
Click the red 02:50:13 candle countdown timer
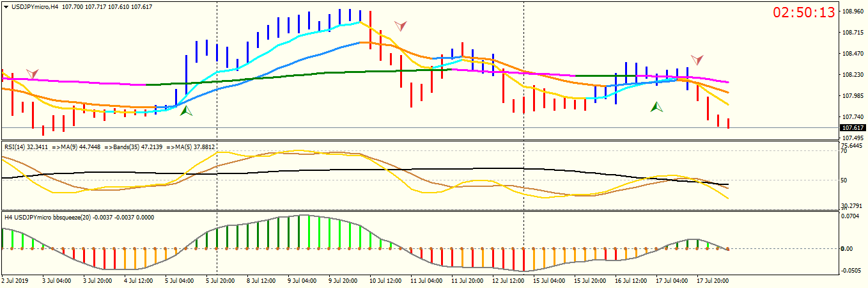pyautogui.click(x=804, y=12)
